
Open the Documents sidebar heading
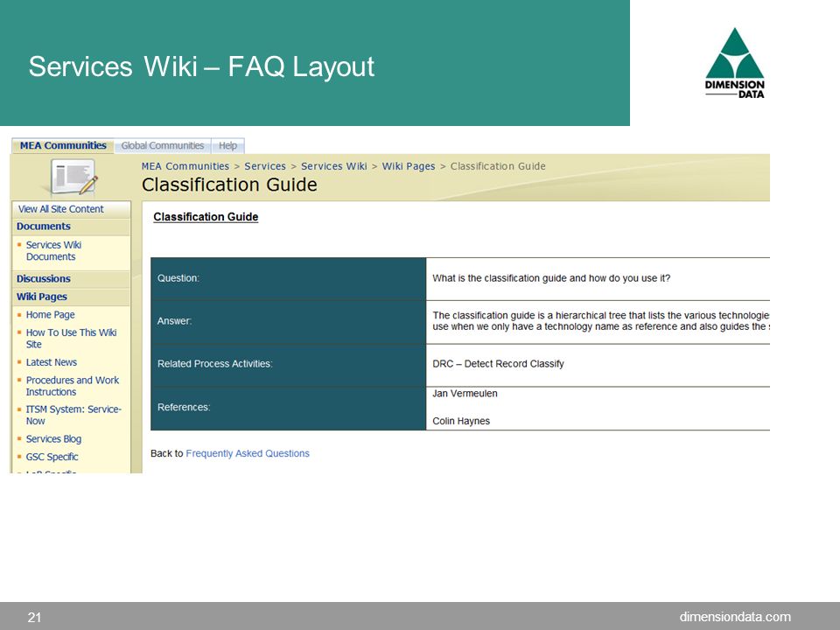click(44, 226)
